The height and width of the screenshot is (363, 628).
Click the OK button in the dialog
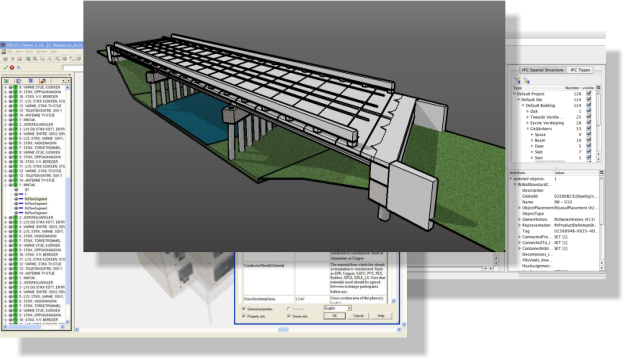pos(334,316)
